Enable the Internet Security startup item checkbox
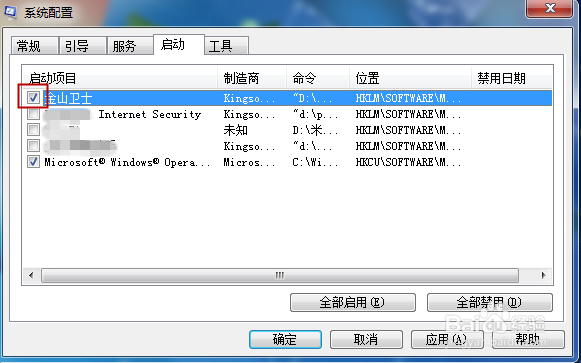This screenshot has height=363, width=581. click(x=33, y=114)
